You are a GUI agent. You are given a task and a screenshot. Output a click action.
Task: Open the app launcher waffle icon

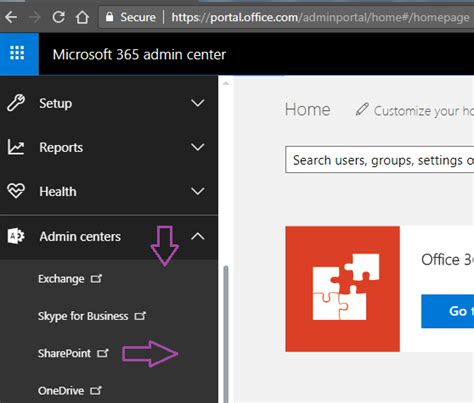coord(17,53)
